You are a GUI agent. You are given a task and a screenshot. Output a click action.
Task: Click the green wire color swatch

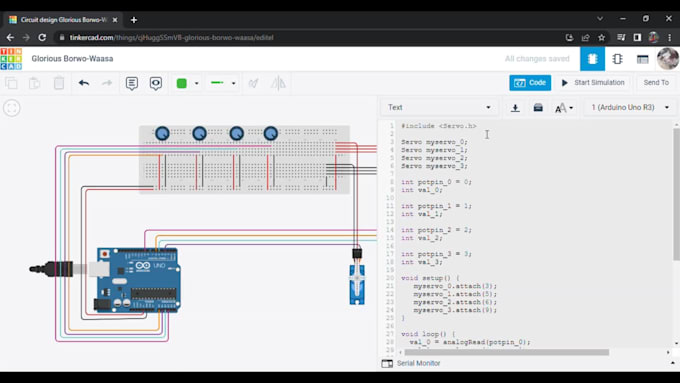(182, 83)
